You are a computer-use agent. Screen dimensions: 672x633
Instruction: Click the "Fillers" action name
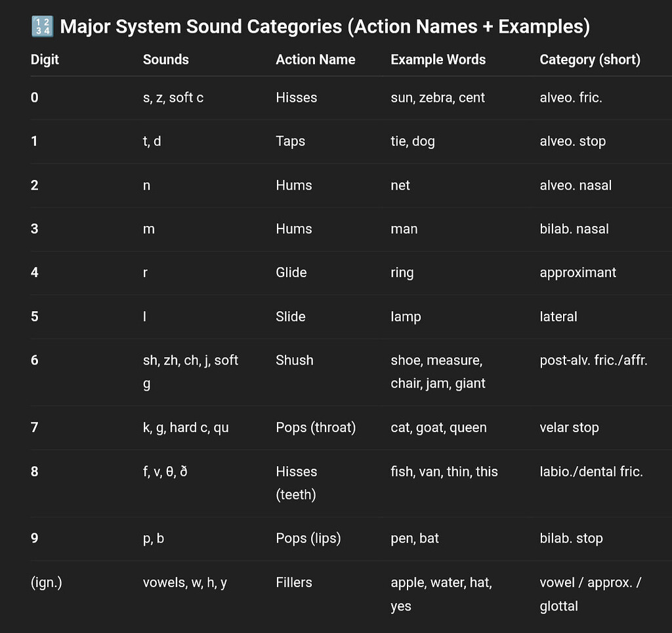coord(293,582)
